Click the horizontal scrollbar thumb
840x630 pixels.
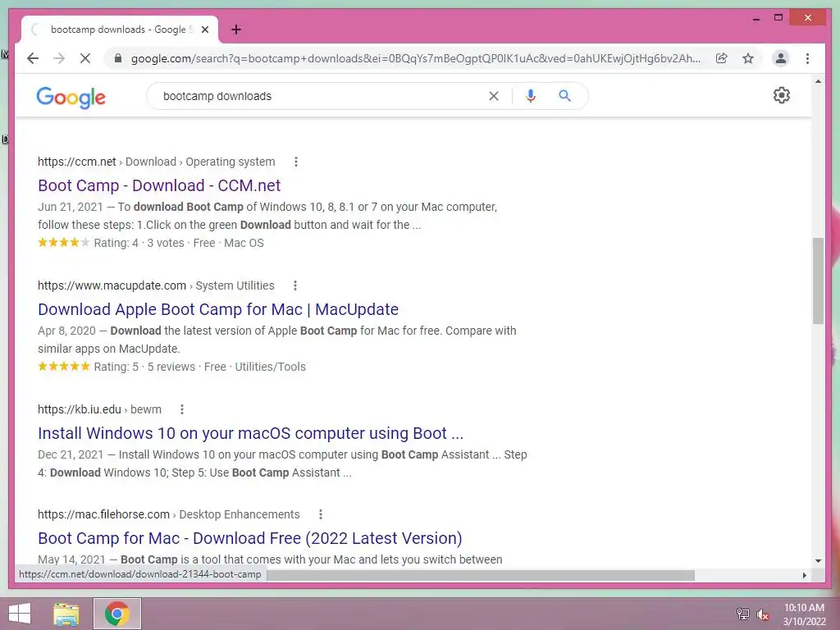pos(481,575)
